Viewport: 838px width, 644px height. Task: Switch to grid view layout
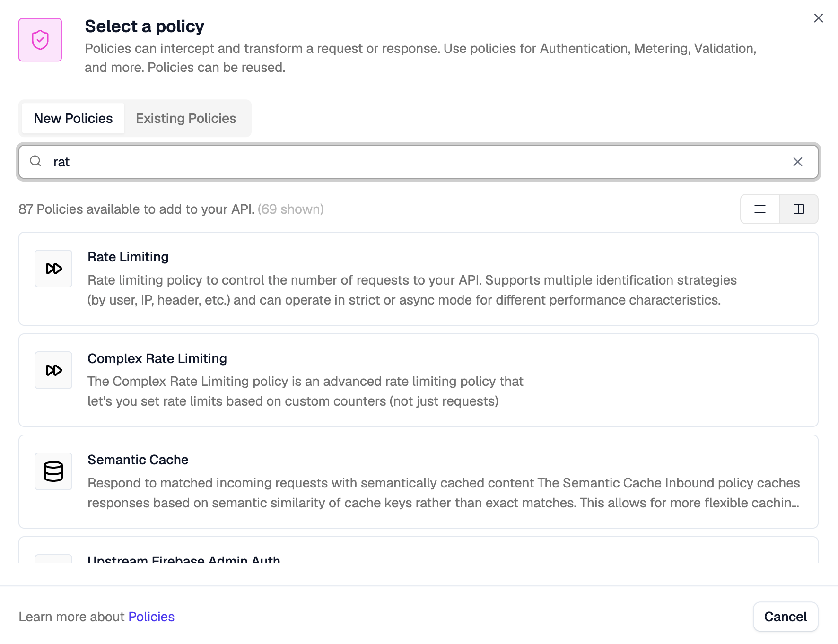(799, 209)
